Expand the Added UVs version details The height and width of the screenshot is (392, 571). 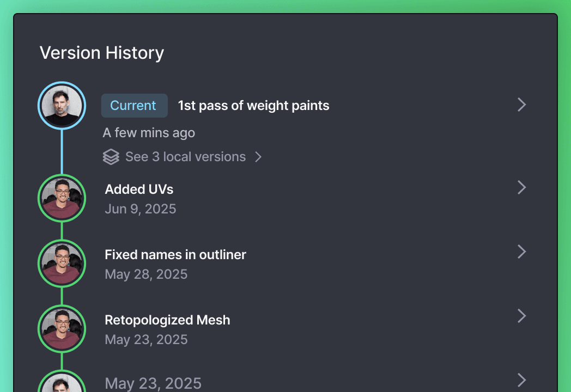click(521, 187)
